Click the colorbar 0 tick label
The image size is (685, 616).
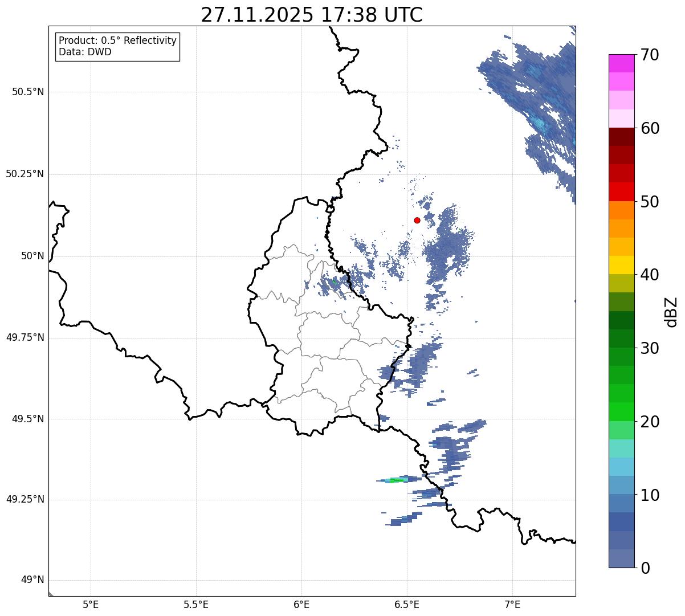point(645,569)
